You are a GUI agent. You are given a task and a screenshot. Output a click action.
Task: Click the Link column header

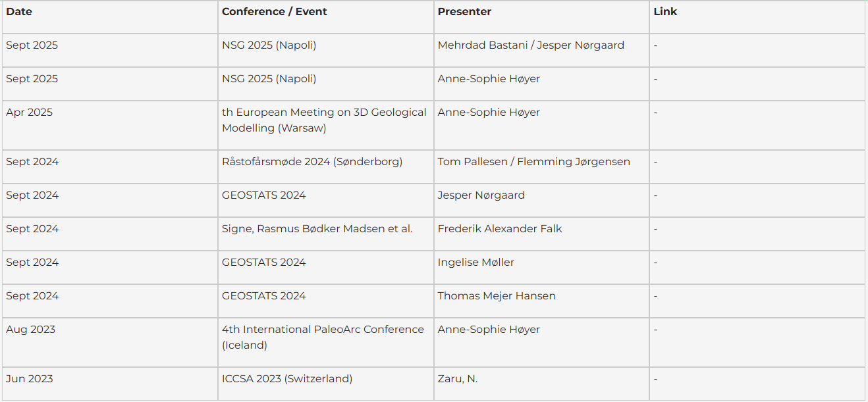point(665,12)
